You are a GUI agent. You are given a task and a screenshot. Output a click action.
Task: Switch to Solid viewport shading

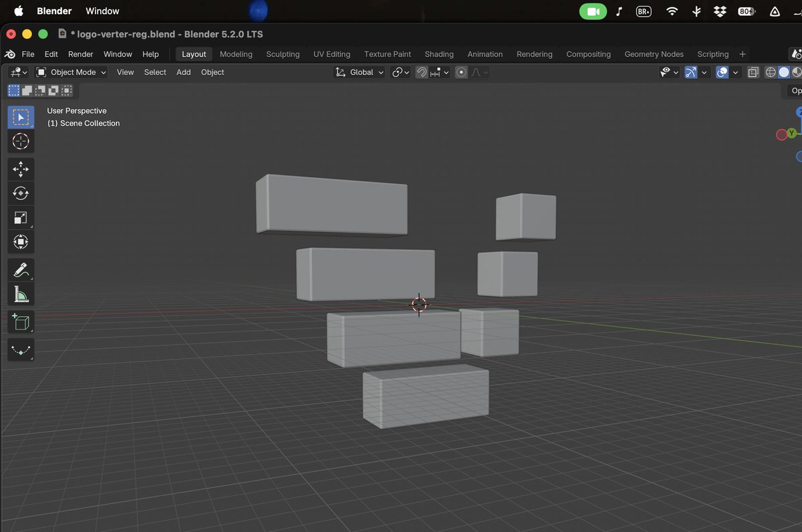coord(784,72)
